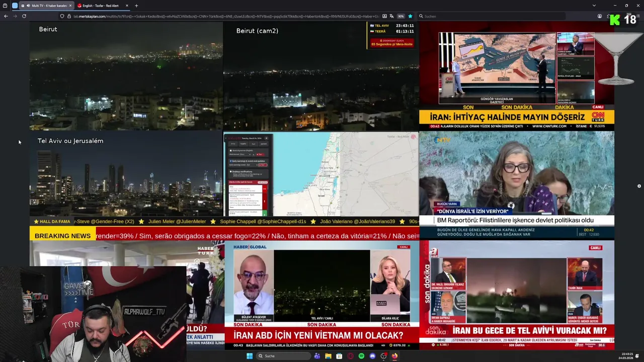Click the NTV stream with BM Raportörü headline
This screenshot has height=362, width=644.
pyautogui.click(x=517, y=185)
